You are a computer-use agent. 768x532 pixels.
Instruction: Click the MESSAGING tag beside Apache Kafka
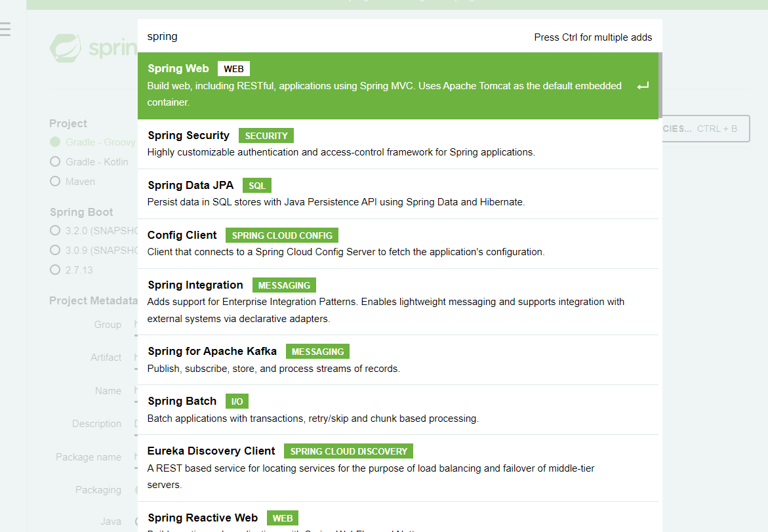317,352
